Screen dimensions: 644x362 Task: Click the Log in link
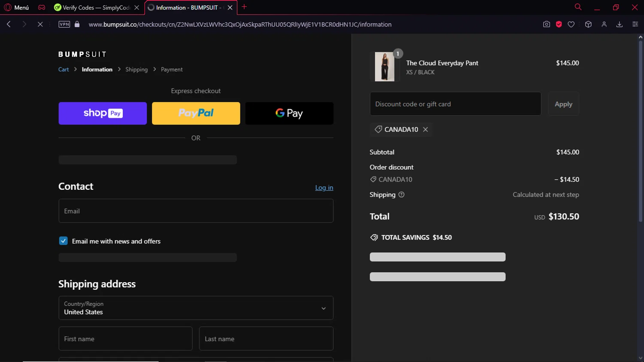pos(324,188)
